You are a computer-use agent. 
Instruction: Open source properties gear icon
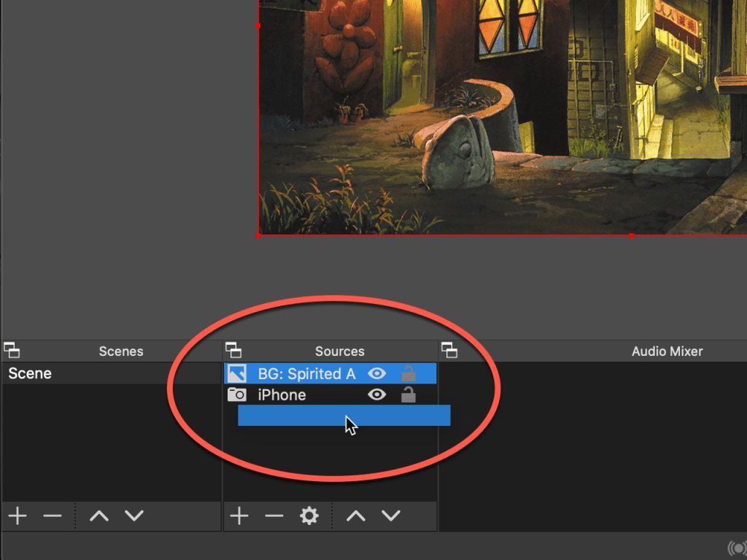pos(309,516)
